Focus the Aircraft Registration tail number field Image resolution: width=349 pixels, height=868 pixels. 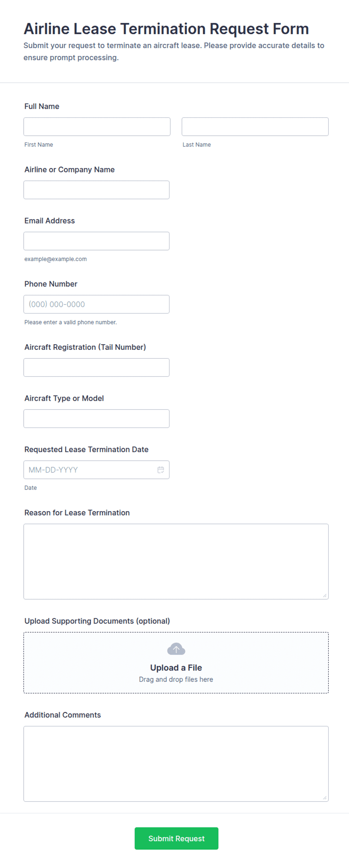click(96, 367)
